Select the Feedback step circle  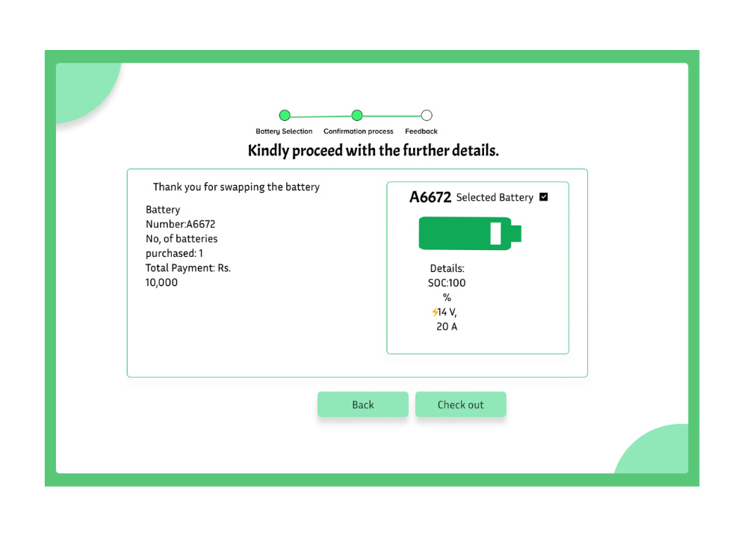click(x=427, y=115)
